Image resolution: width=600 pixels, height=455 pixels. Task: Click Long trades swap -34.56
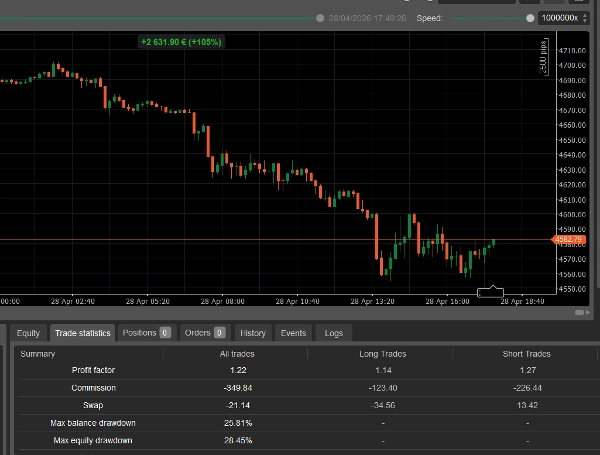point(383,405)
